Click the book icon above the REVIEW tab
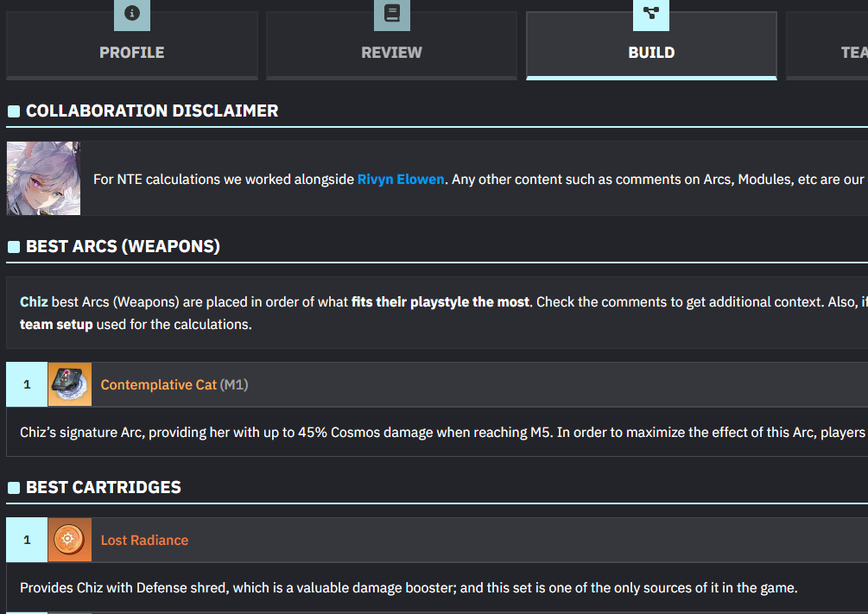This screenshot has height=614, width=868. [392, 13]
